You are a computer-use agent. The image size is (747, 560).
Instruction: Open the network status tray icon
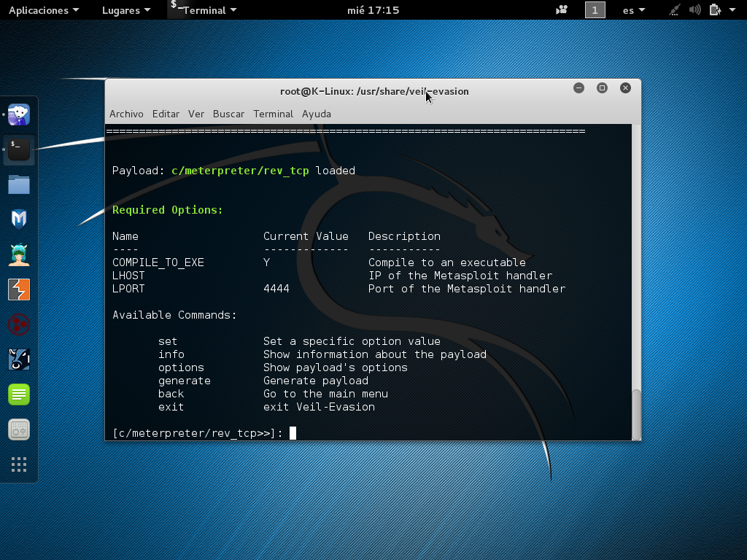pyautogui.click(x=673, y=10)
